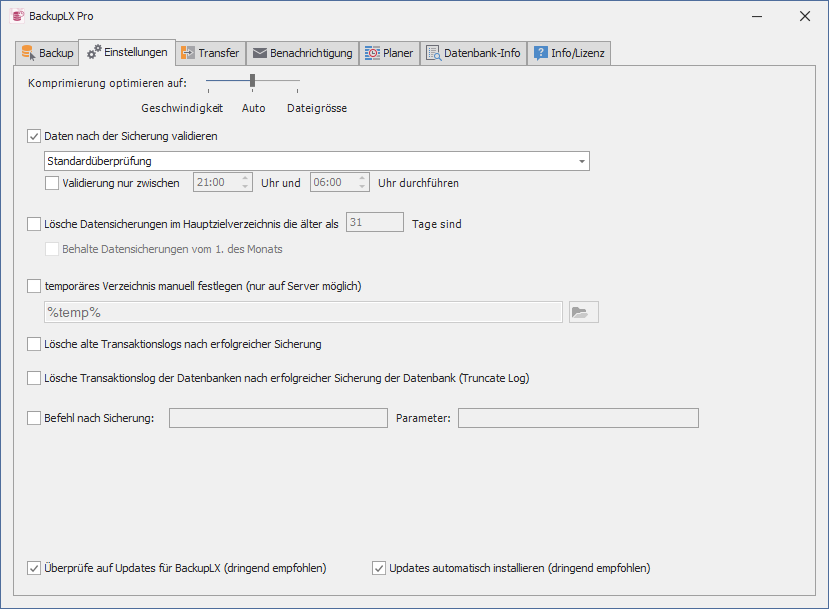The image size is (829, 609).
Task: Click the Backup tab database icon
Action: click(x=27, y=53)
